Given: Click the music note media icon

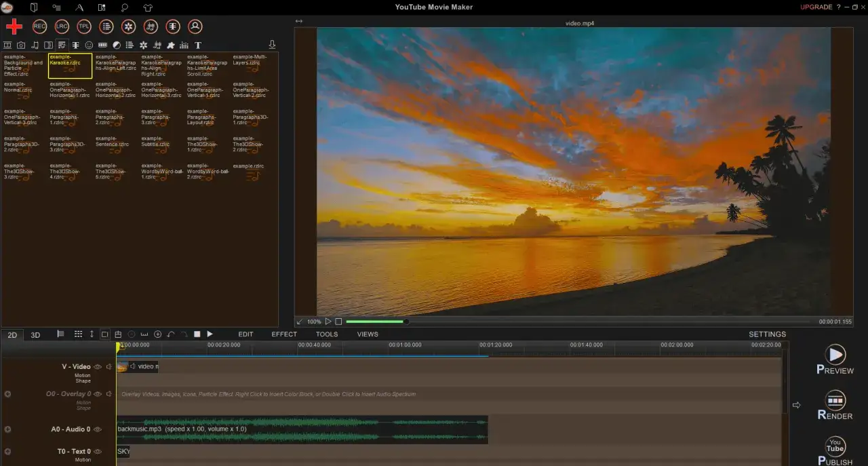Looking at the screenshot, I should [35, 45].
